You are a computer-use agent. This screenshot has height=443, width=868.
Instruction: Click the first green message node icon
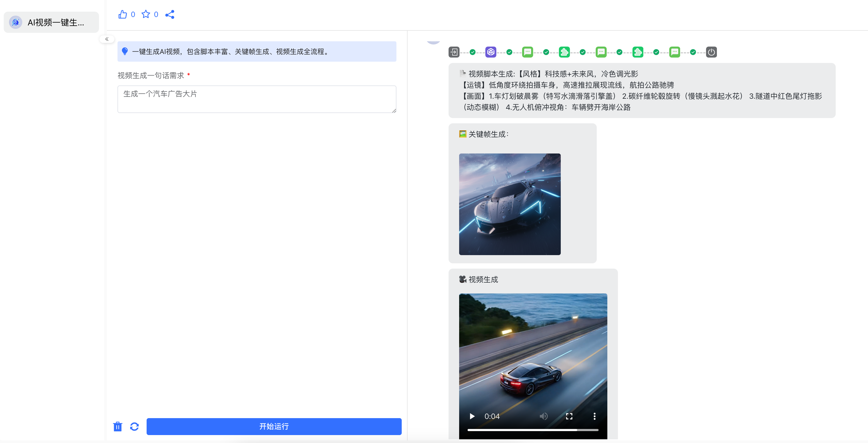click(527, 52)
